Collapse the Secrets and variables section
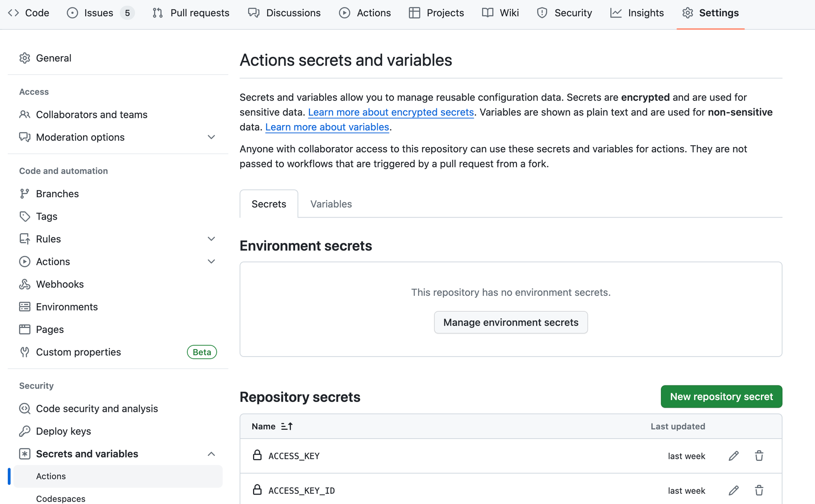 coord(211,454)
